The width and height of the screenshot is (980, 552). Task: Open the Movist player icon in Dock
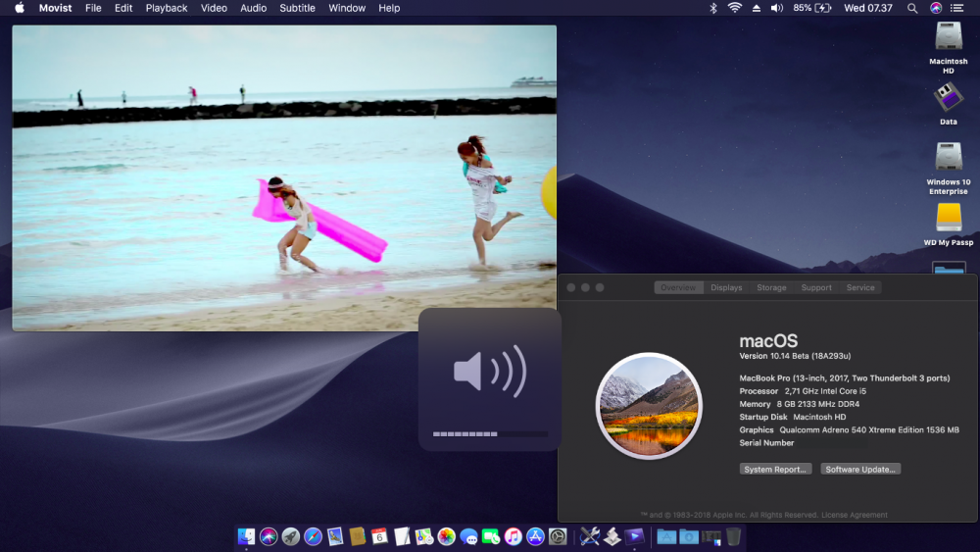(634, 536)
